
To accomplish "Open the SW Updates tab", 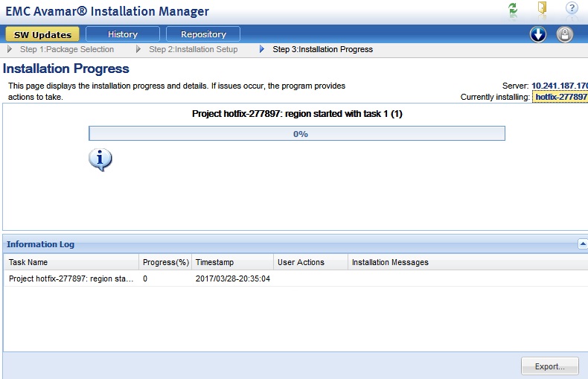I will pos(42,34).
